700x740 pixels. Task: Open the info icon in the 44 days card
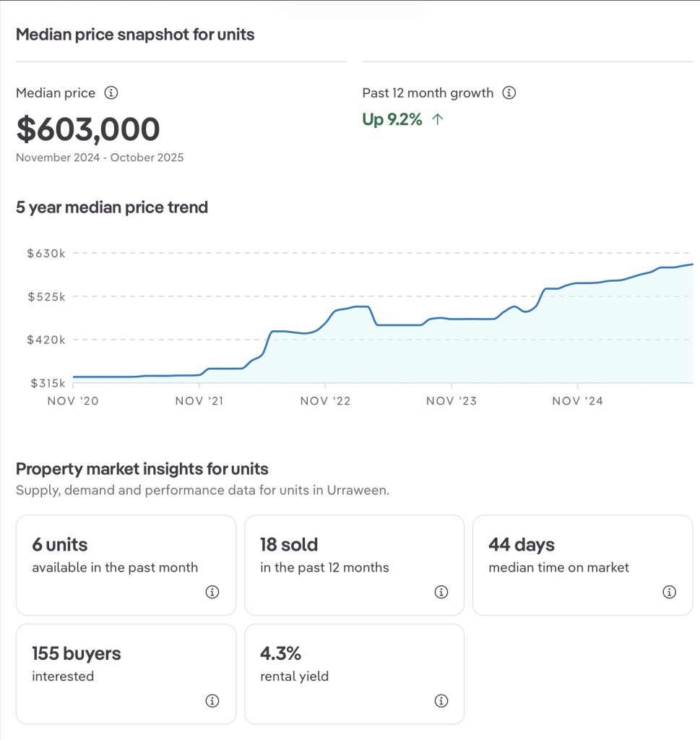[669, 592]
